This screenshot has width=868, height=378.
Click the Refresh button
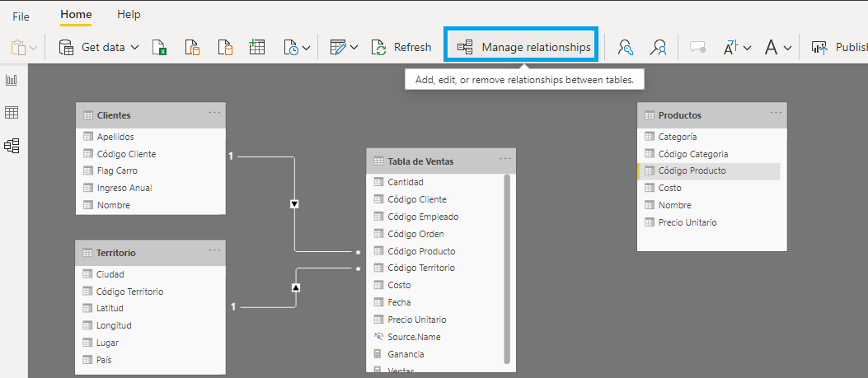click(401, 48)
